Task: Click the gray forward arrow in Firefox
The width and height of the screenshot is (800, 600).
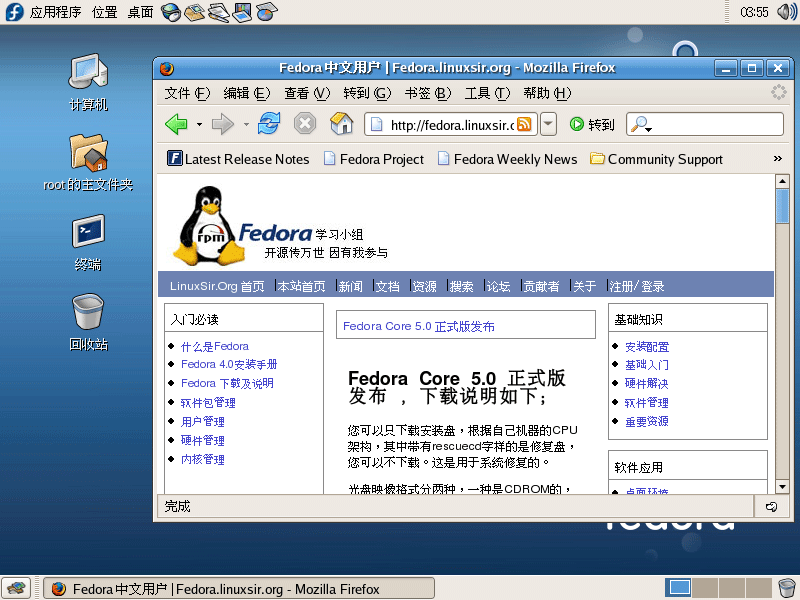Action: tap(223, 124)
